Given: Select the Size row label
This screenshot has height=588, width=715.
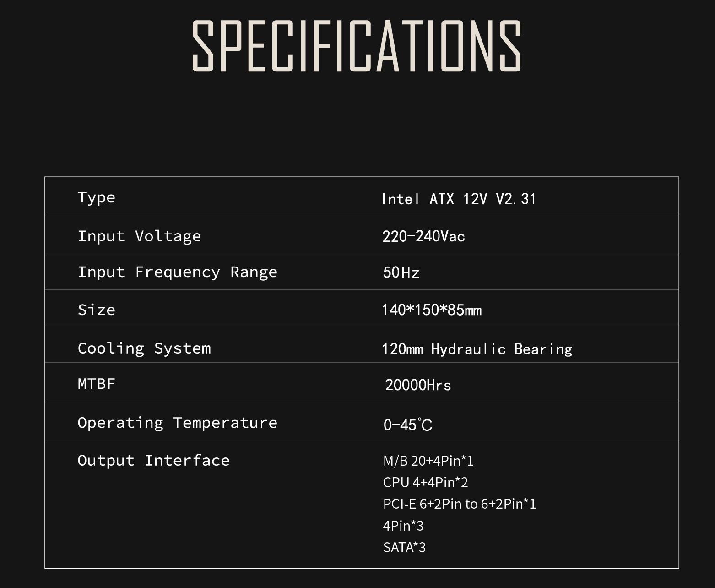Looking at the screenshot, I should pyautogui.click(x=96, y=310).
